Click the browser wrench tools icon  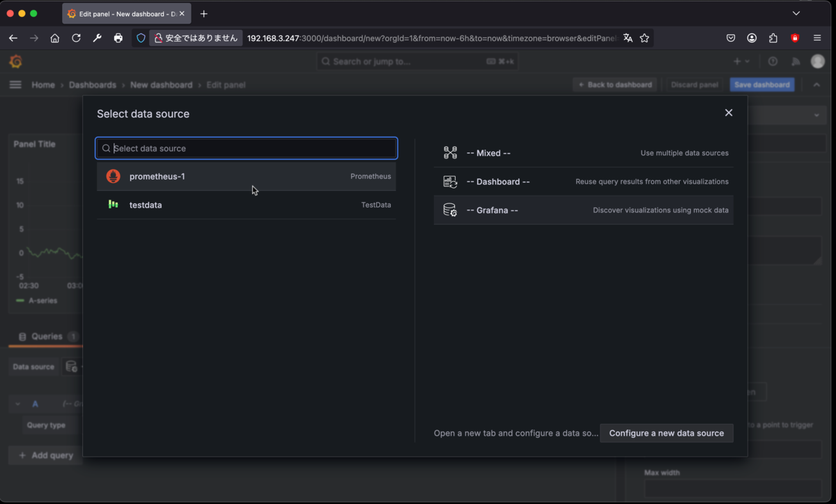pos(97,38)
